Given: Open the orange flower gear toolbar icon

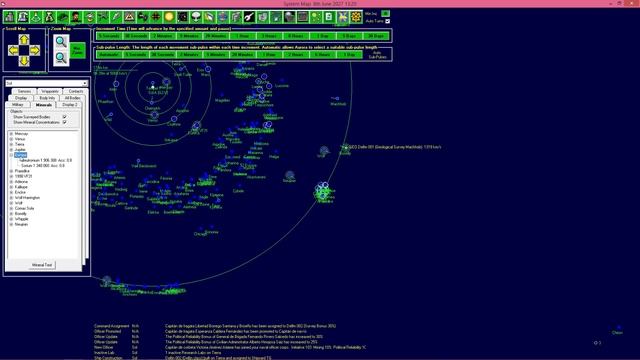Looking at the screenshot, I should [x=356, y=17].
